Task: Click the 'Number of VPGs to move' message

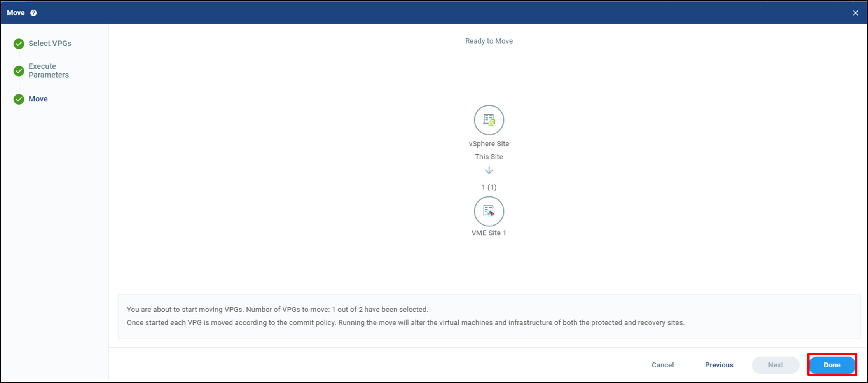Action: (278, 310)
